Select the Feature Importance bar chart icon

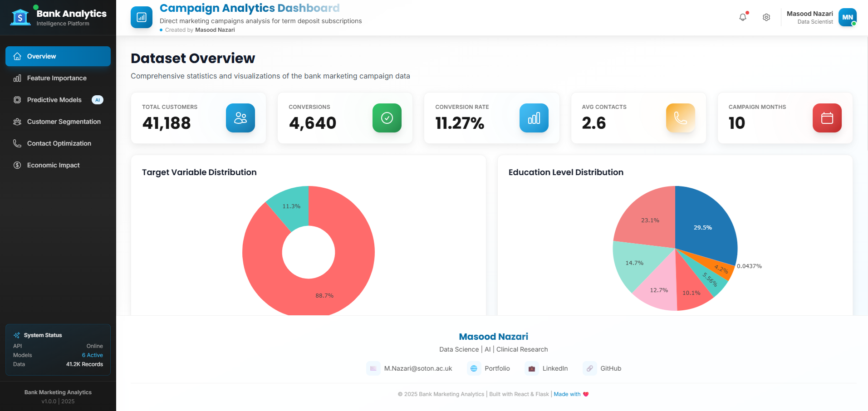(17, 78)
